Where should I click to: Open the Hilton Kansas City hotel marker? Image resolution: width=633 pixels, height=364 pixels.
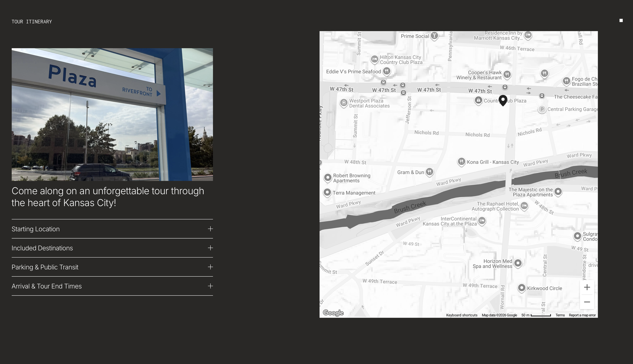click(x=374, y=59)
